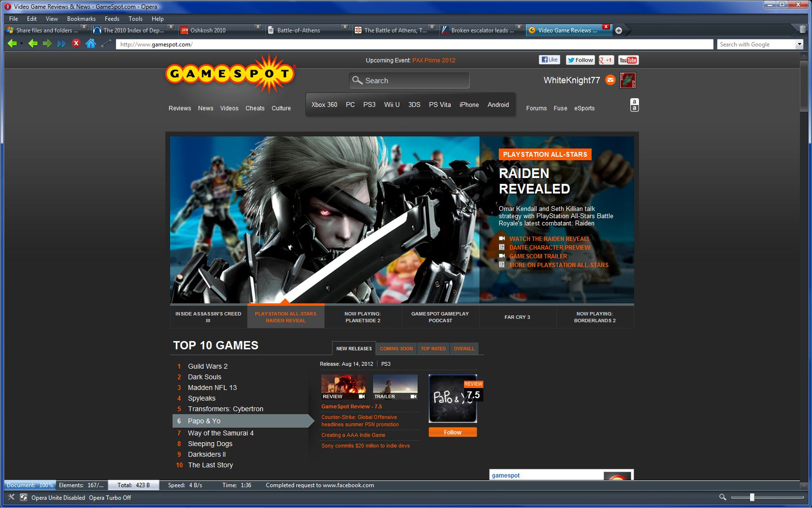Click the green forward arrow button
The width and height of the screenshot is (812, 508).
(47, 44)
